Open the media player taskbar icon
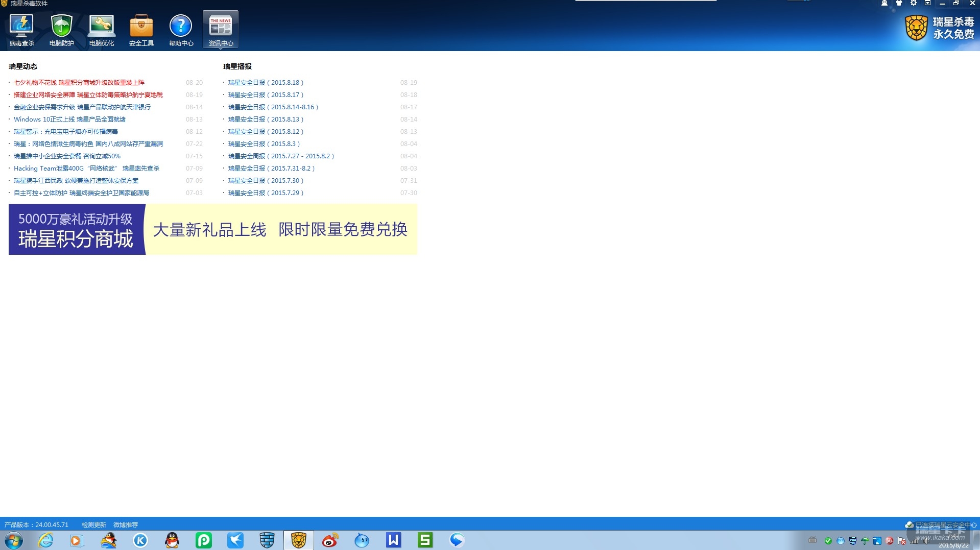This screenshot has height=550, width=980. coord(77,540)
